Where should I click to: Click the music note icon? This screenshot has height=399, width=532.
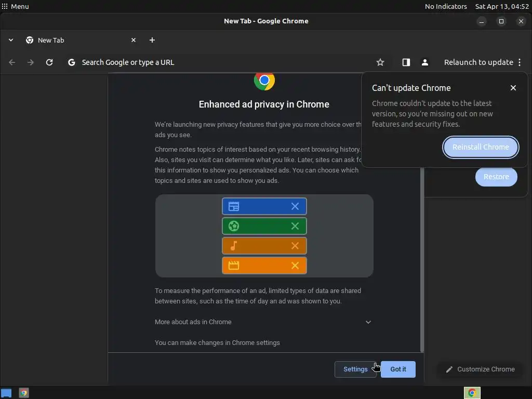tap(234, 246)
